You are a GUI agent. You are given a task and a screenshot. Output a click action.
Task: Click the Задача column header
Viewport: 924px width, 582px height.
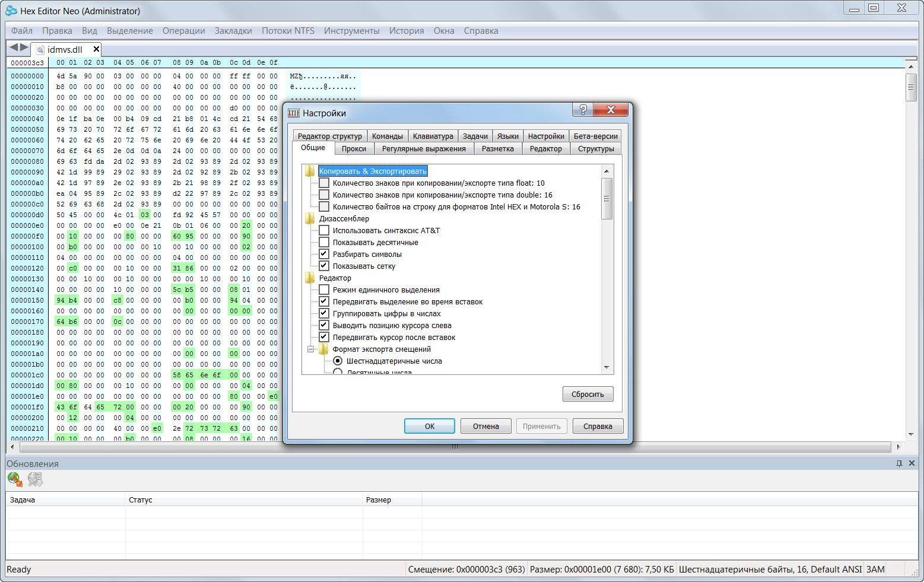coord(66,500)
